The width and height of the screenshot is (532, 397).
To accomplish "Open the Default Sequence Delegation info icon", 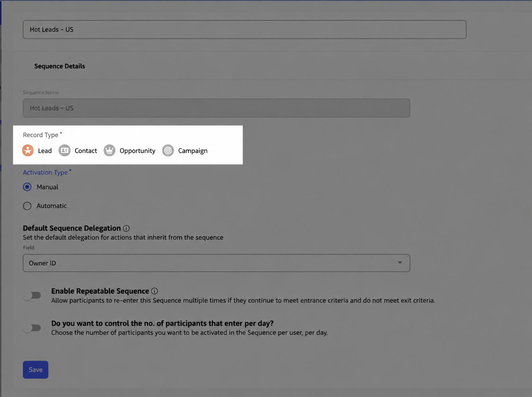I will click(126, 228).
